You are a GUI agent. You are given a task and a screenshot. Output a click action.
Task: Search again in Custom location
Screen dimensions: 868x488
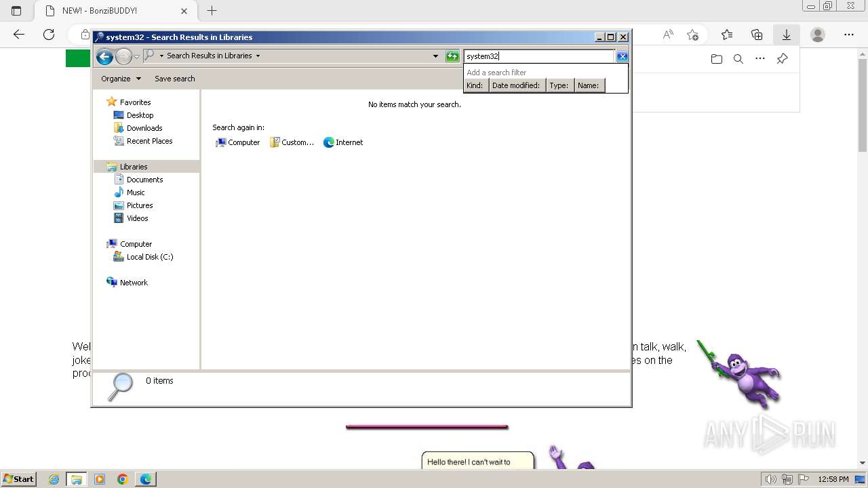point(292,142)
